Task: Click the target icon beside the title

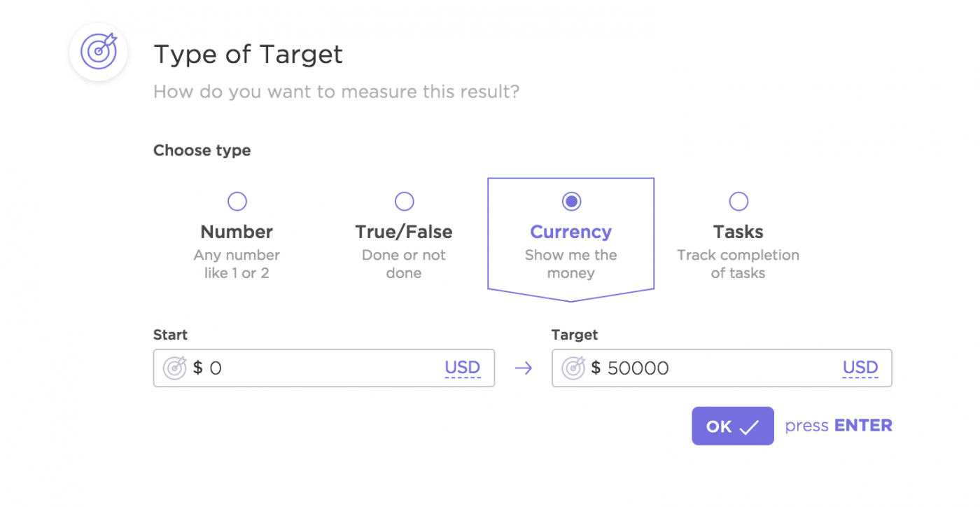Action: [x=98, y=52]
